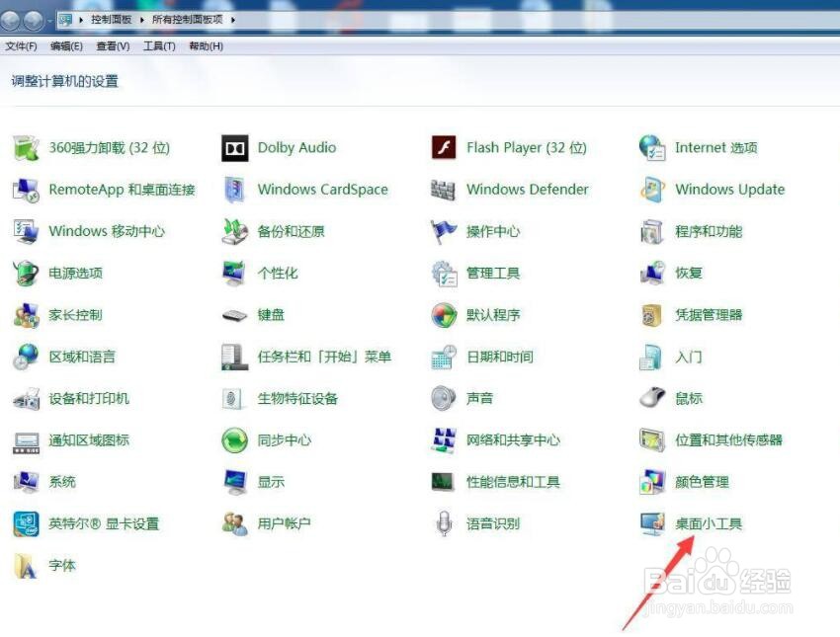Click the 备份和还原 icon

pos(234,231)
